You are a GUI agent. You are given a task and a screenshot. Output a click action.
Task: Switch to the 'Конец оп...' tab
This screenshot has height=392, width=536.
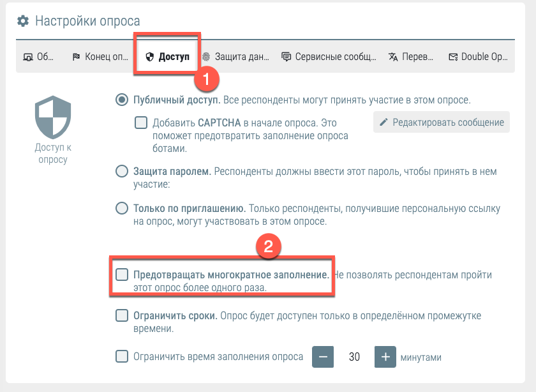coord(100,57)
